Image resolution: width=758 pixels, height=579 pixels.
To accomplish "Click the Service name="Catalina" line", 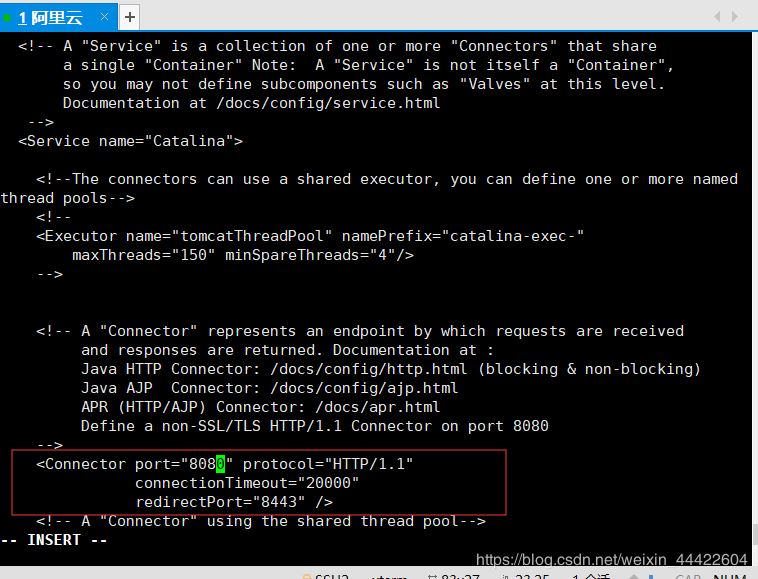I will 130,141.
